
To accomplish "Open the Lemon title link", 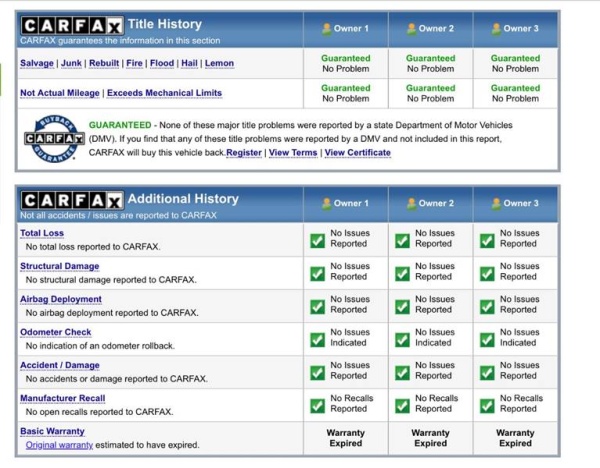I will pos(218,63).
